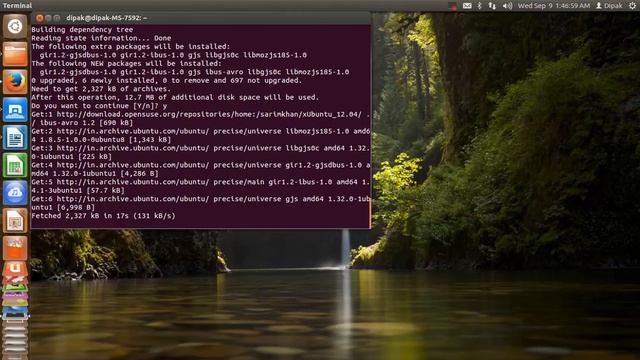The width and height of the screenshot is (640, 360).
Task: Click the terminal title dipak@dipak-MS-7592
Action: (107, 18)
